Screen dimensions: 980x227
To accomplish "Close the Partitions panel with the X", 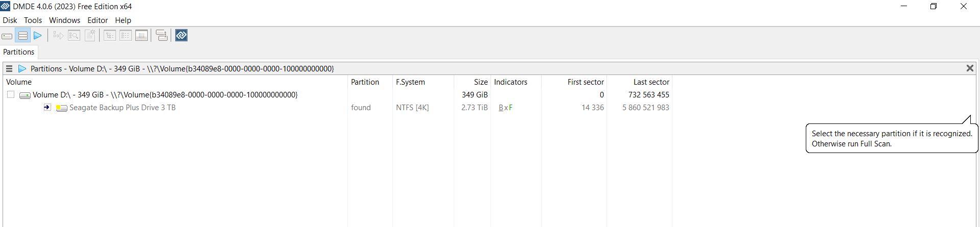I will [x=969, y=68].
